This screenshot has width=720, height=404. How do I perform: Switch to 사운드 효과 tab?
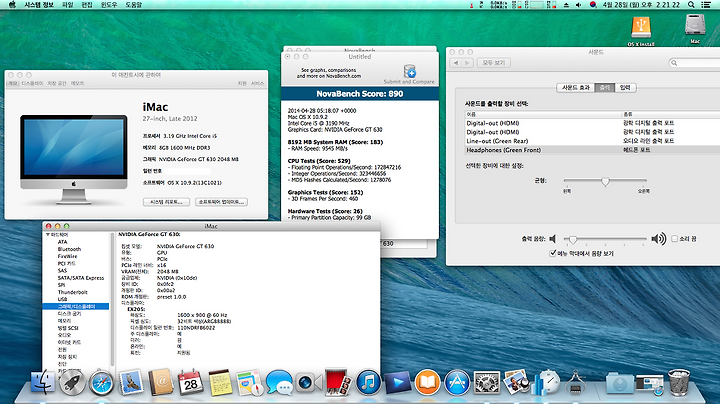[x=575, y=87]
